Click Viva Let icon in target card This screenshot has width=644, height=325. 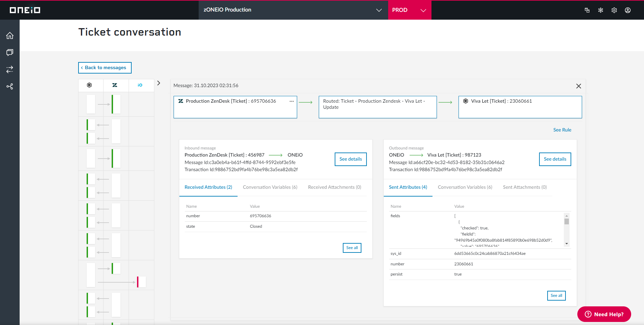click(x=466, y=101)
